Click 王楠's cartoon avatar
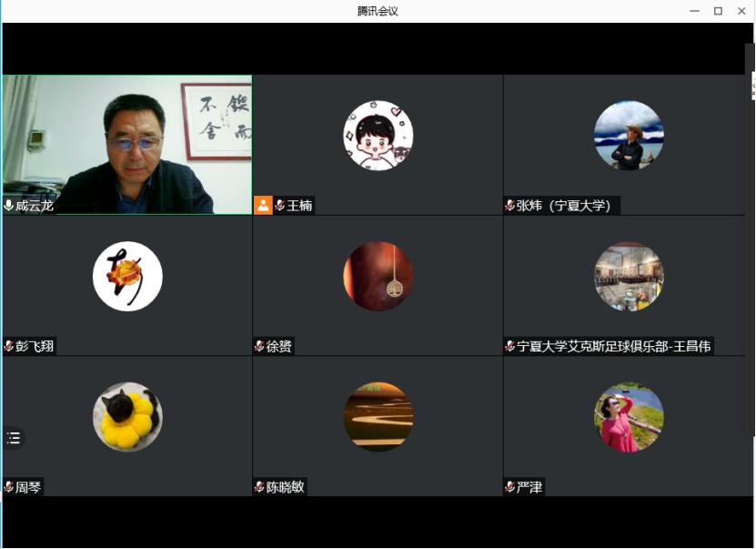Image resolution: width=756 pixels, height=549 pixels. [378, 136]
